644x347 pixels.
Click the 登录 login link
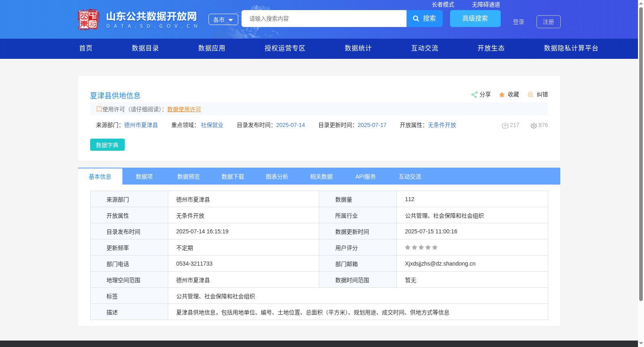tap(518, 22)
